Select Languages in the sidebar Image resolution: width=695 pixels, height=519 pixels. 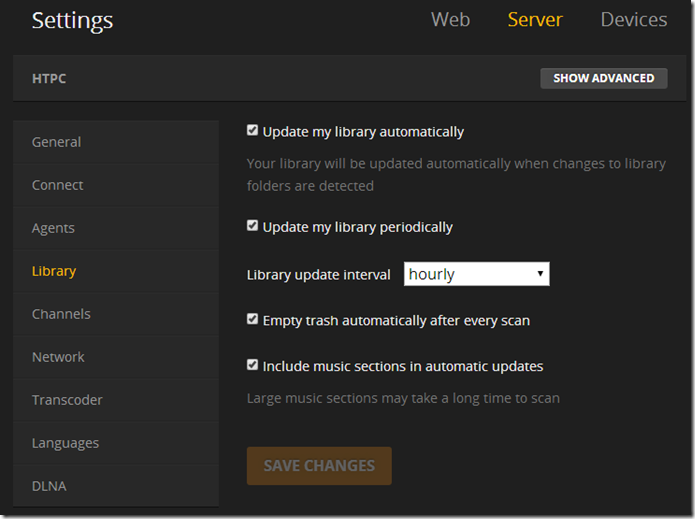pyautogui.click(x=65, y=443)
